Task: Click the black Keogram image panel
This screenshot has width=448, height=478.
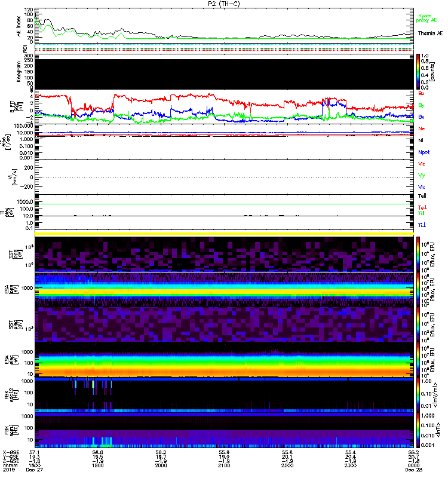Action: point(224,74)
